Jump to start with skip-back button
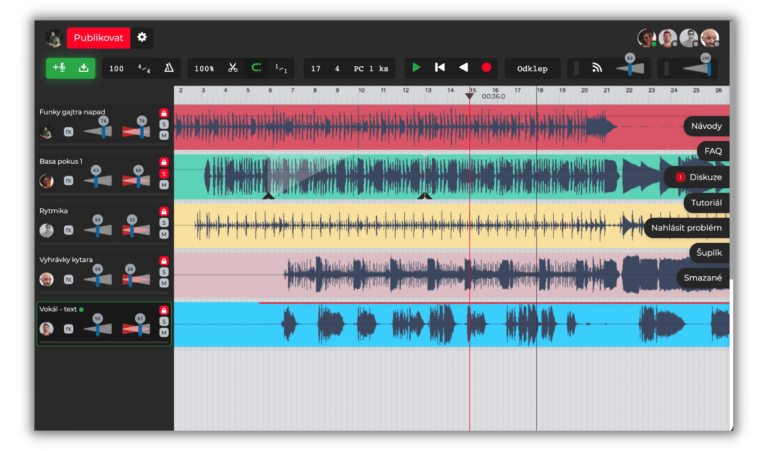This screenshot has height=451, width=768. (x=439, y=68)
